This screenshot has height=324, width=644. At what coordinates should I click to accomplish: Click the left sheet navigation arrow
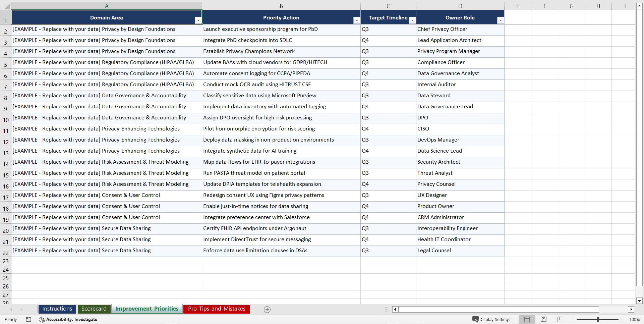[x=12, y=309]
